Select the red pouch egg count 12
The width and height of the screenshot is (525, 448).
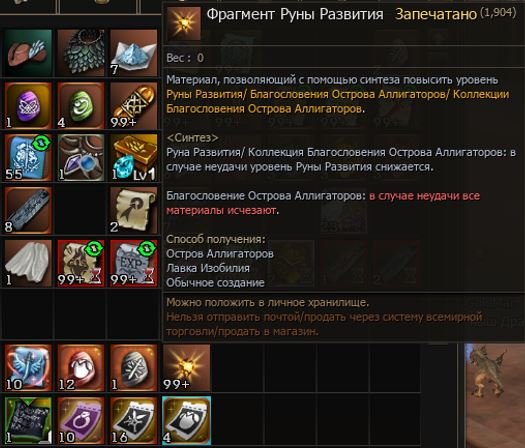point(81,368)
